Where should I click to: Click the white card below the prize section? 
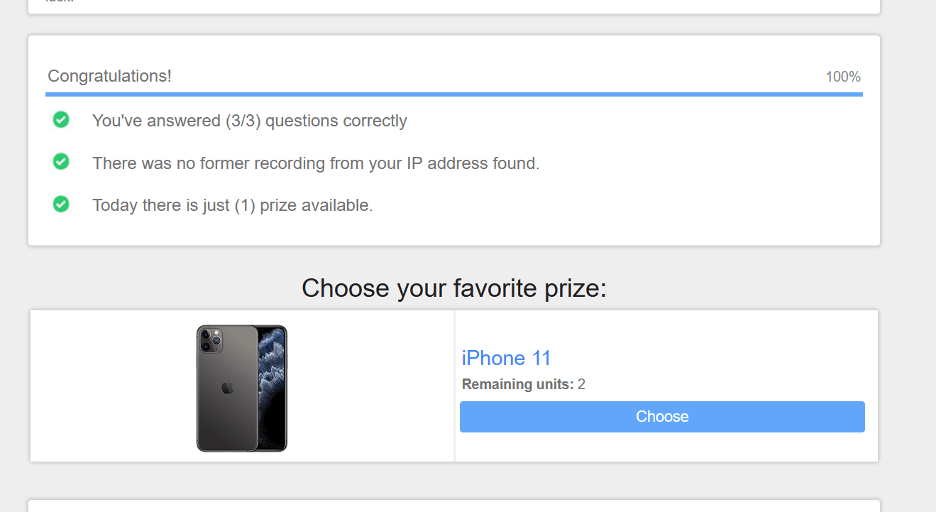[x=454, y=506]
